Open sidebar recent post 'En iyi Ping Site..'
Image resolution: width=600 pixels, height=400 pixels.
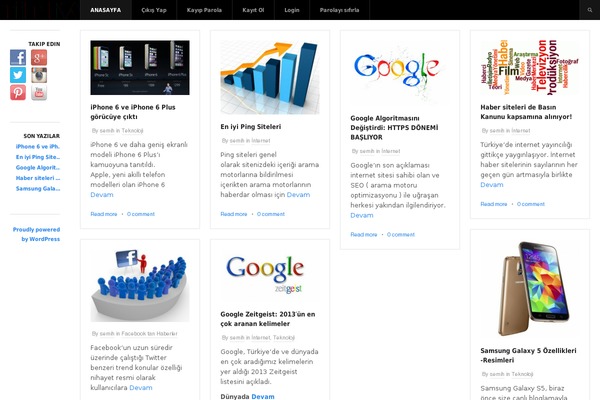pos(38,157)
